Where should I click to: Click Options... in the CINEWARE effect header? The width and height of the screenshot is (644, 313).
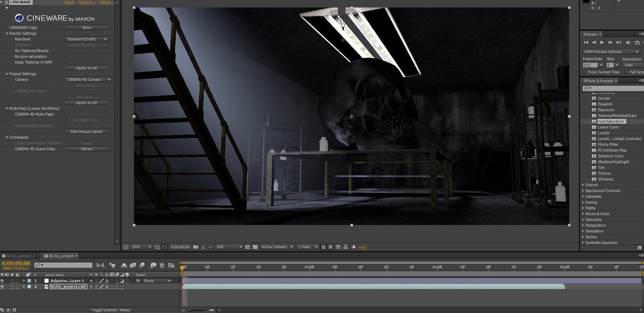87,2
